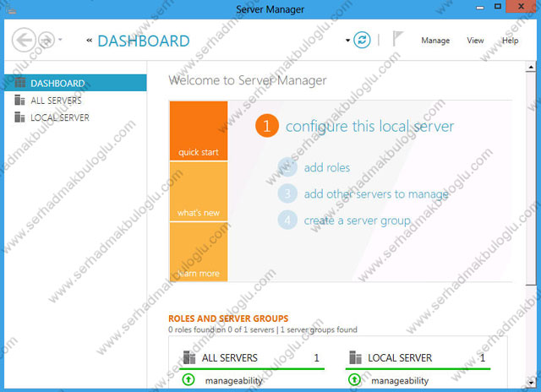Click green status arrow in All Servers tile

[x=189, y=379]
